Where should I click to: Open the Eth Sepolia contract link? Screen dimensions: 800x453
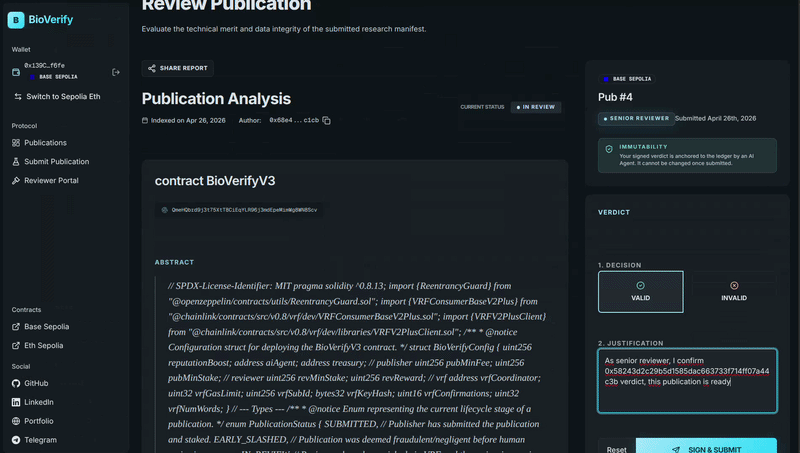(x=44, y=345)
